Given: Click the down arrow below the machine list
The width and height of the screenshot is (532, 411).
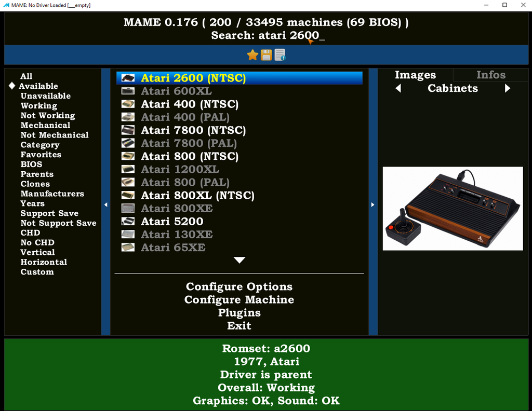Looking at the screenshot, I should (x=240, y=260).
